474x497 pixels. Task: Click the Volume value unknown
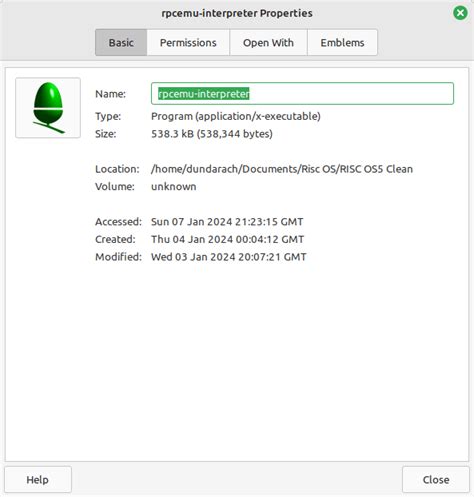(x=174, y=186)
